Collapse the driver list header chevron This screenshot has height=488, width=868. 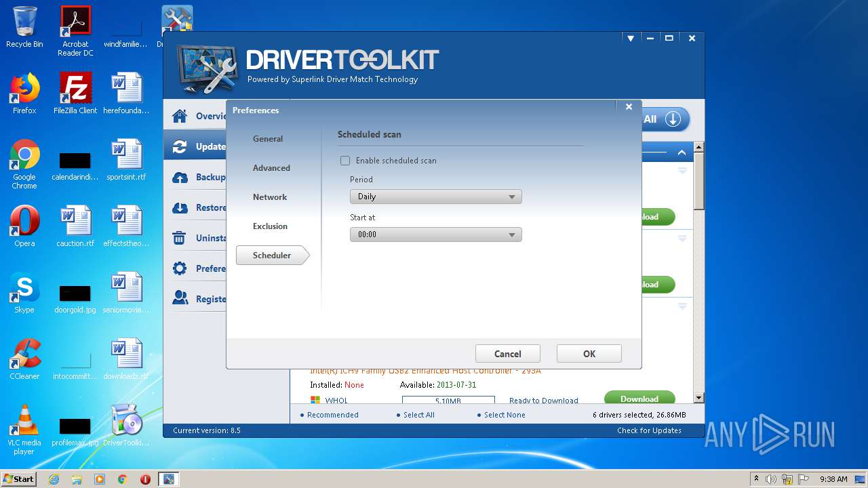682,152
